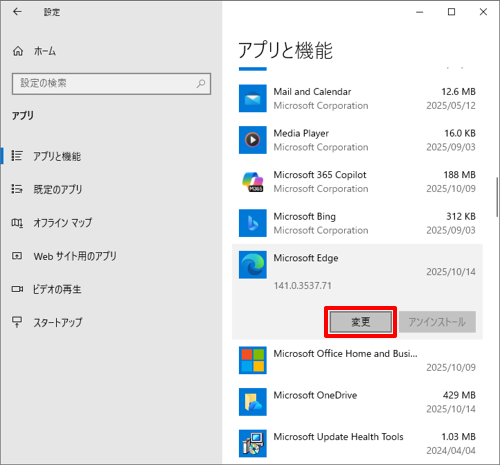500x465 pixels.
Task: Click the Microsoft Bing app icon
Action: click(253, 223)
